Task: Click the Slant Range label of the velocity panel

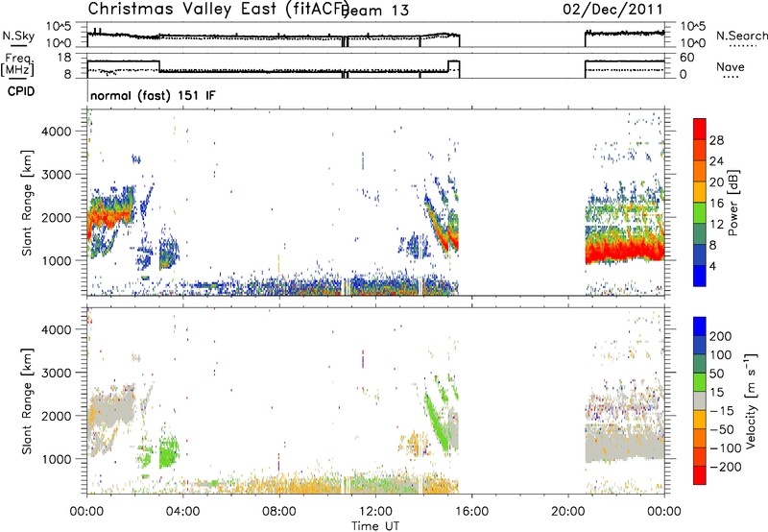Action: [26, 401]
